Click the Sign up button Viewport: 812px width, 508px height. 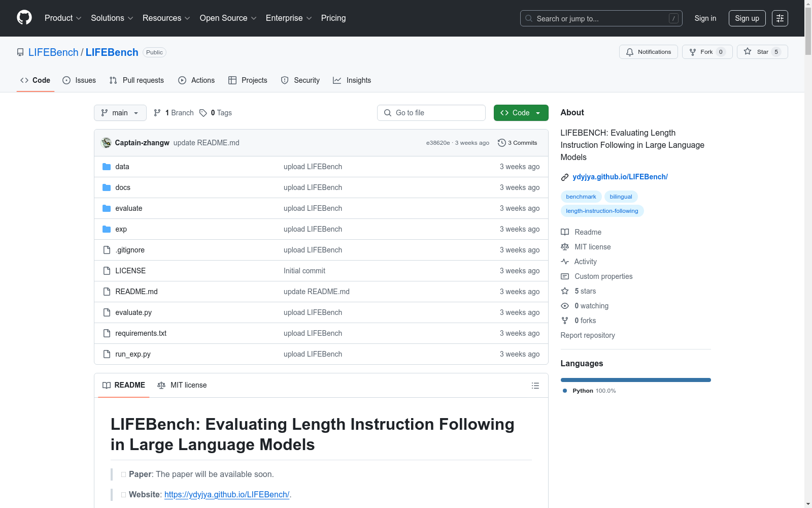click(x=747, y=18)
